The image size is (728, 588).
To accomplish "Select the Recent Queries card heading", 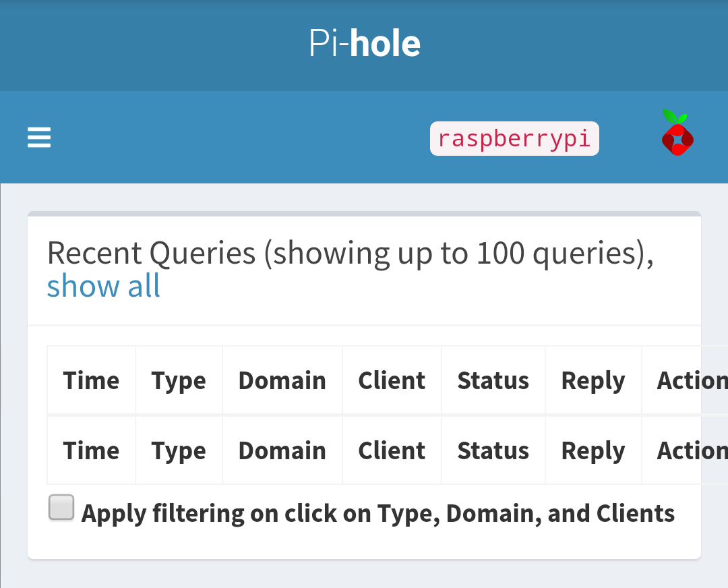I will [x=351, y=253].
